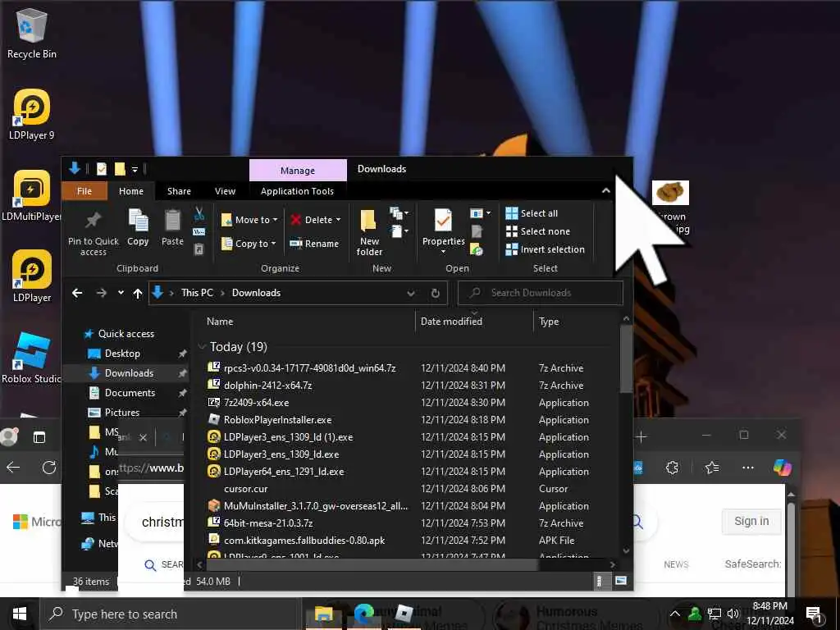Viewport: 840px width, 630px height.
Task: Open a new Edge tab with the plus button
Action: [x=641, y=436]
